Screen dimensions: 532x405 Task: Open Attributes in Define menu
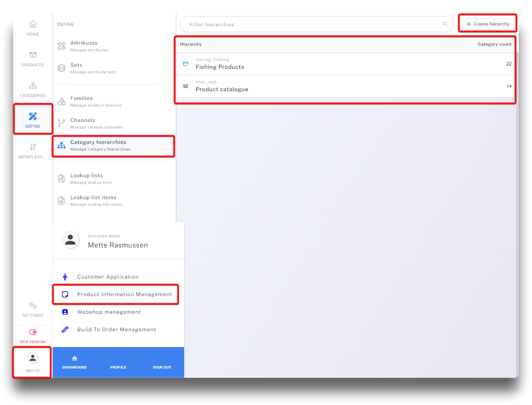(x=83, y=46)
